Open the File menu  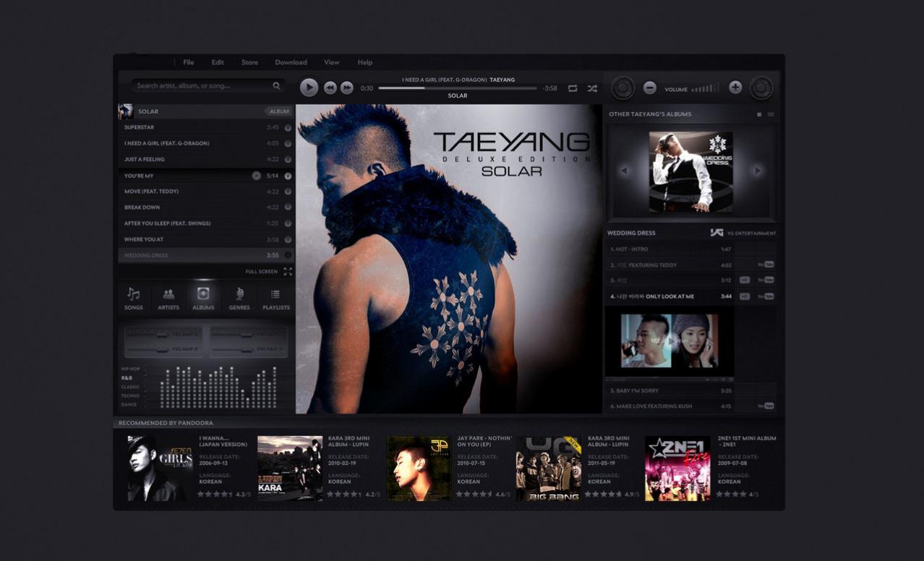point(189,62)
